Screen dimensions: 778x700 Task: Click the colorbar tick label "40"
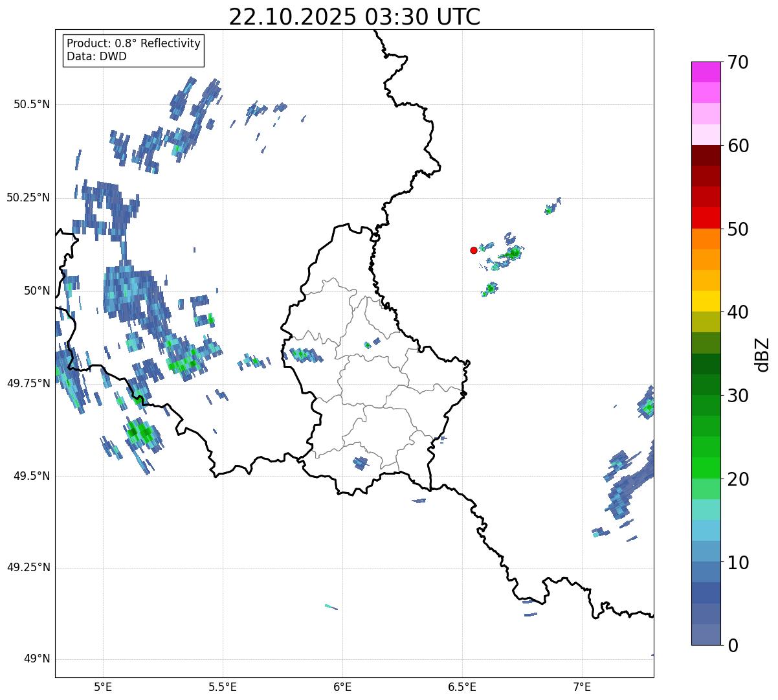(x=738, y=312)
